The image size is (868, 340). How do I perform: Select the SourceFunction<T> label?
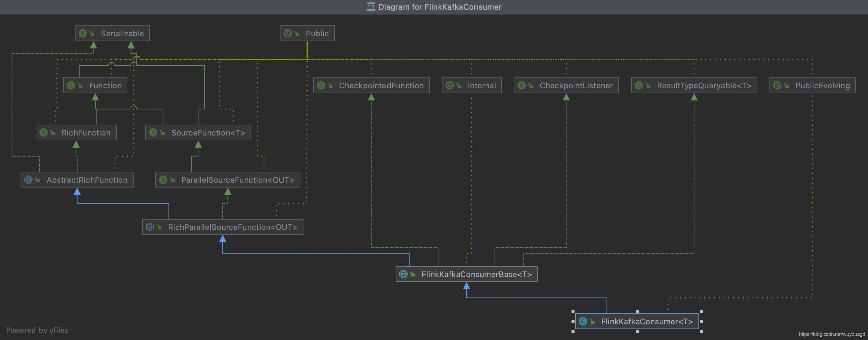(208, 132)
